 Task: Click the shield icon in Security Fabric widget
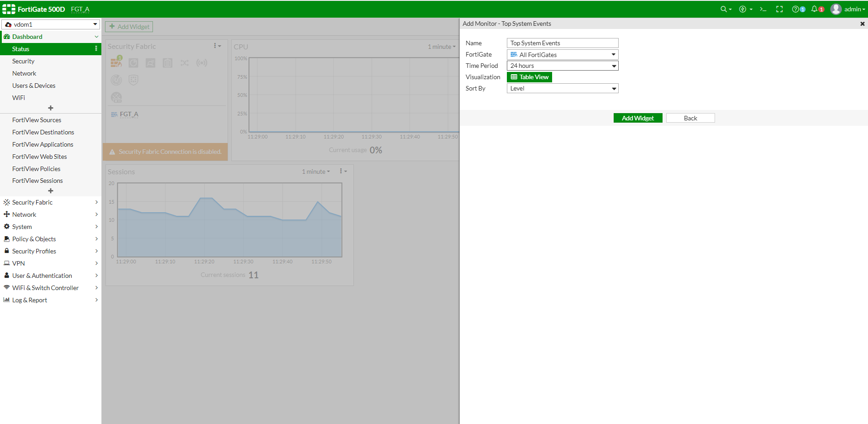tap(133, 80)
